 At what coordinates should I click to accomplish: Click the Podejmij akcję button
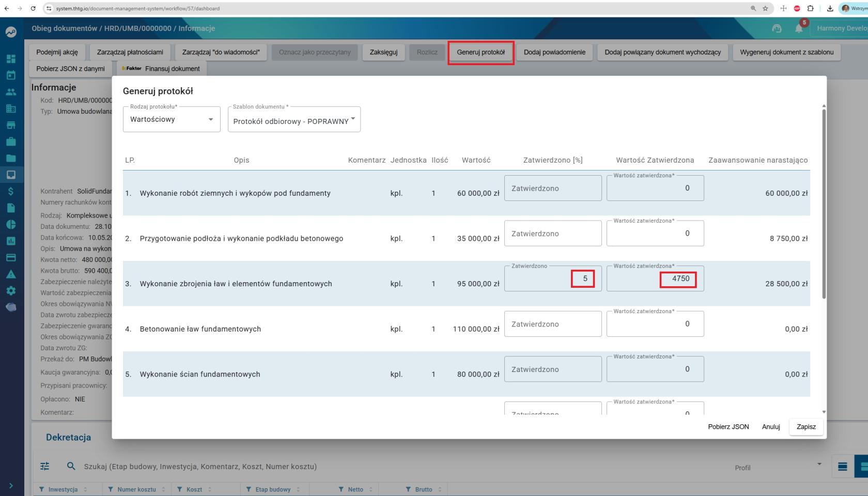point(57,52)
